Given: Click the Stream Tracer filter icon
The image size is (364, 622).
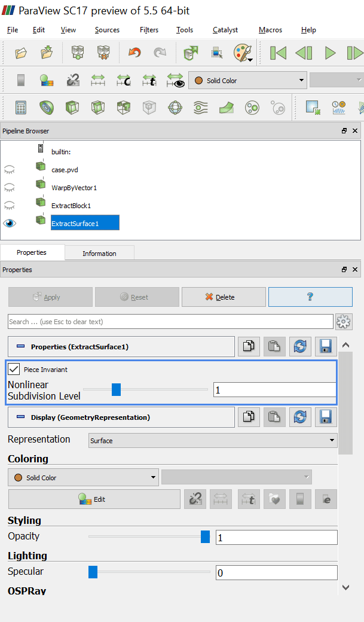Looking at the screenshot, I should point(201,108).
